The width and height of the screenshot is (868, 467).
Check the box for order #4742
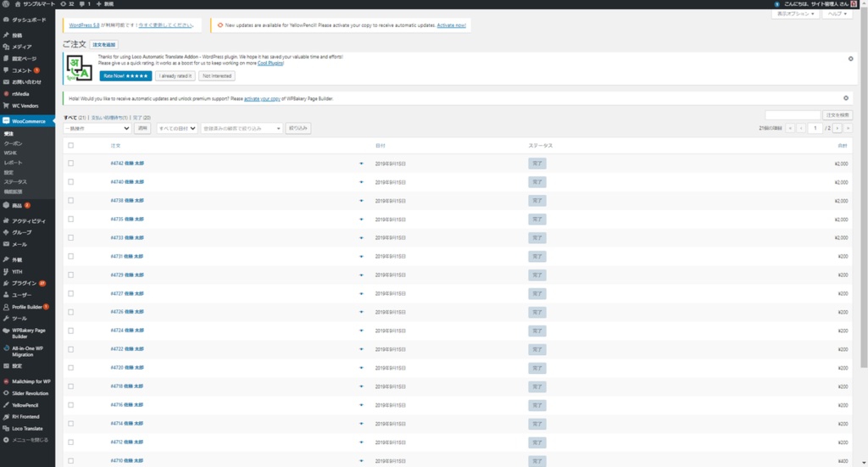[x=71, y=163]
